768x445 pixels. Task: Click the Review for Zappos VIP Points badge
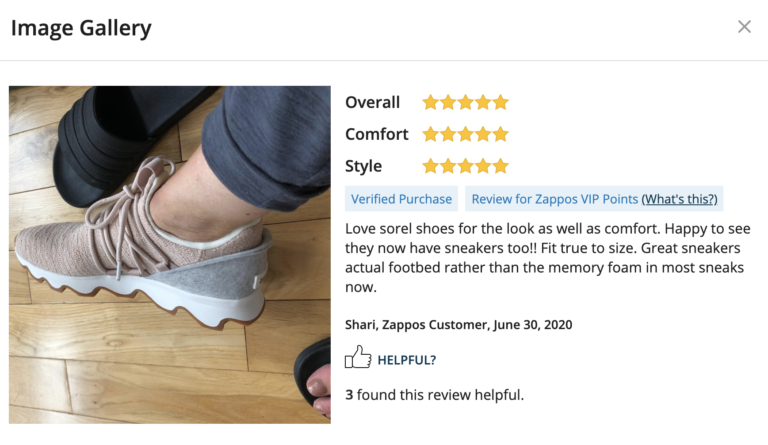click(x=554, y=199)
